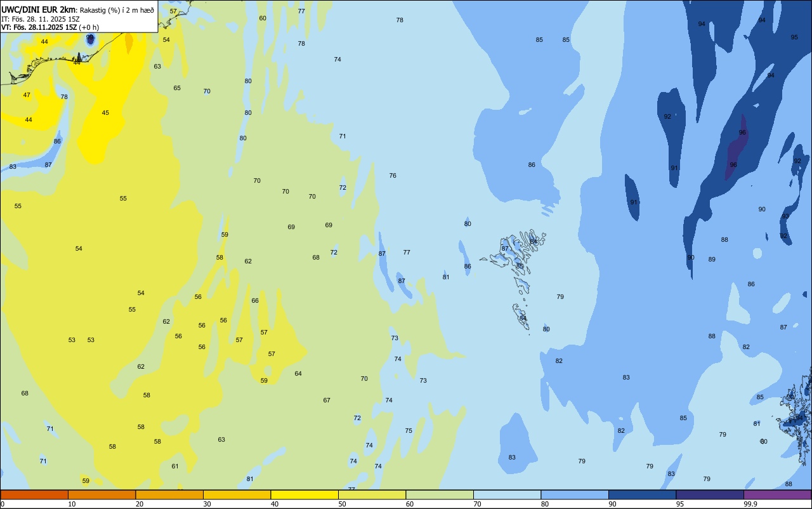Click the 60–70 light green legend swatch
The width and height of the screenshot is (812, 509).
(x=440, y=494)
